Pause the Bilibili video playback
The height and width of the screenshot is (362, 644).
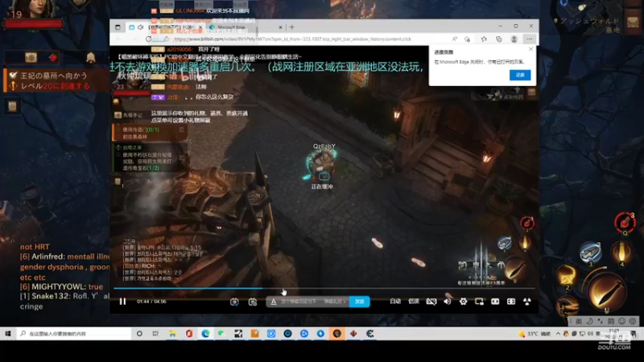[x=122, y=301]
